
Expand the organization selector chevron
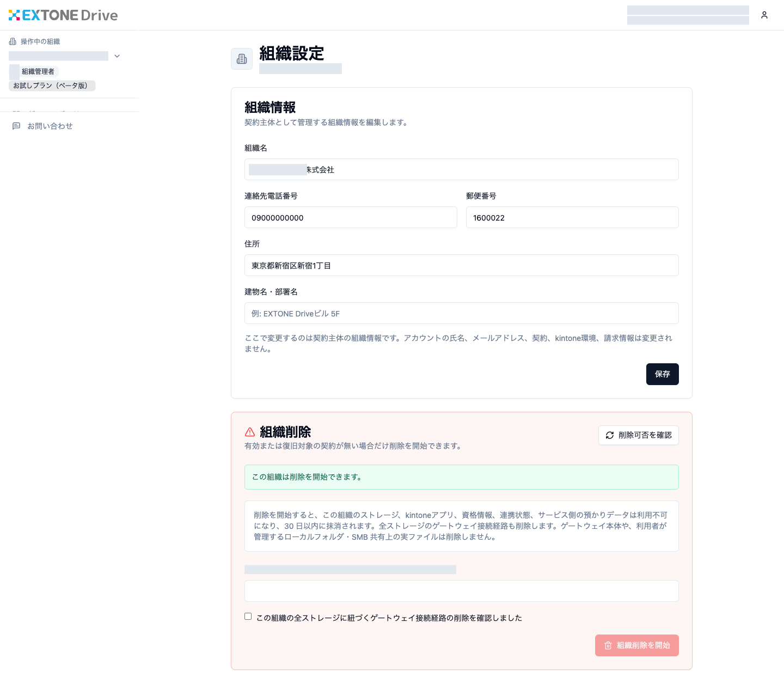117,56
